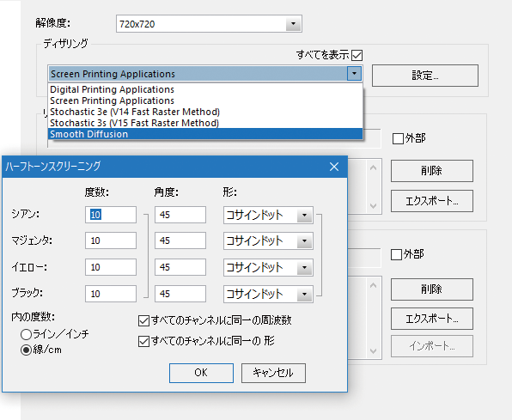This screenshot has height=420, width=512.
Task: Close the ハーフトーンスクリーニング dialog
Action: click(333, 167)
